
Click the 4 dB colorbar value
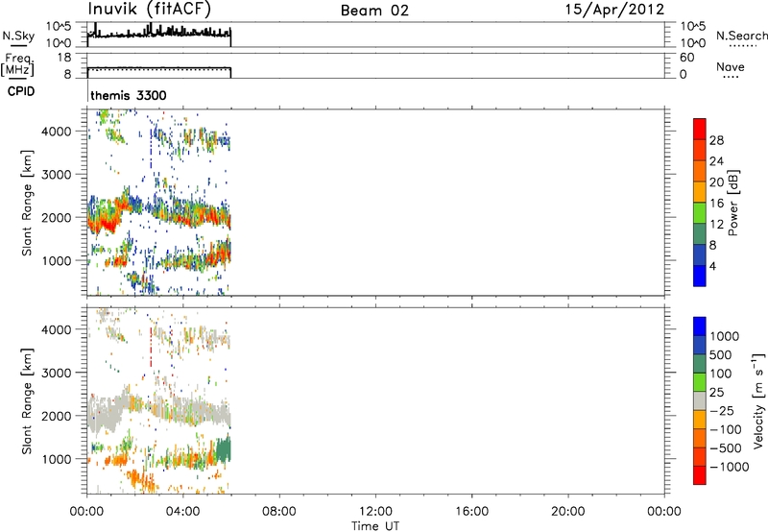[x=712, y=266]
